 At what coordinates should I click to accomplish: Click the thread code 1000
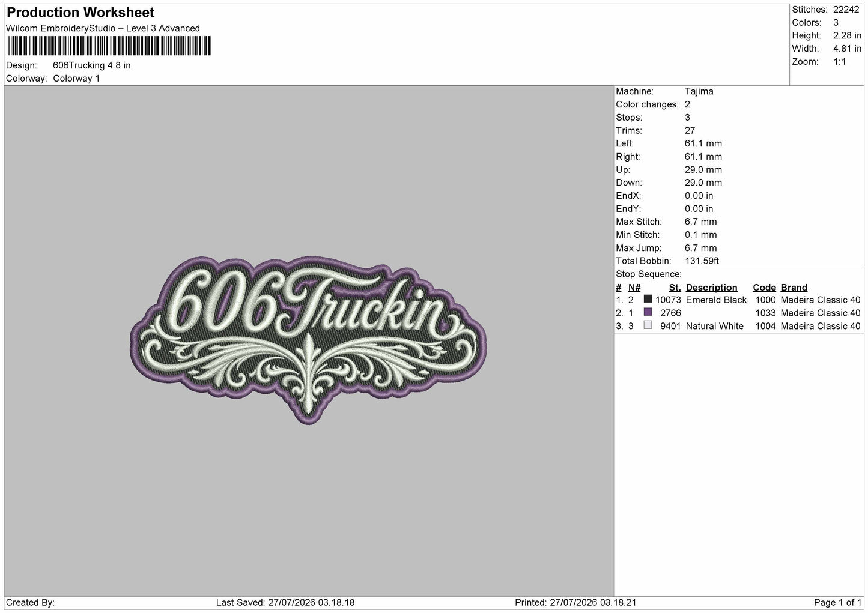[765, 300]
